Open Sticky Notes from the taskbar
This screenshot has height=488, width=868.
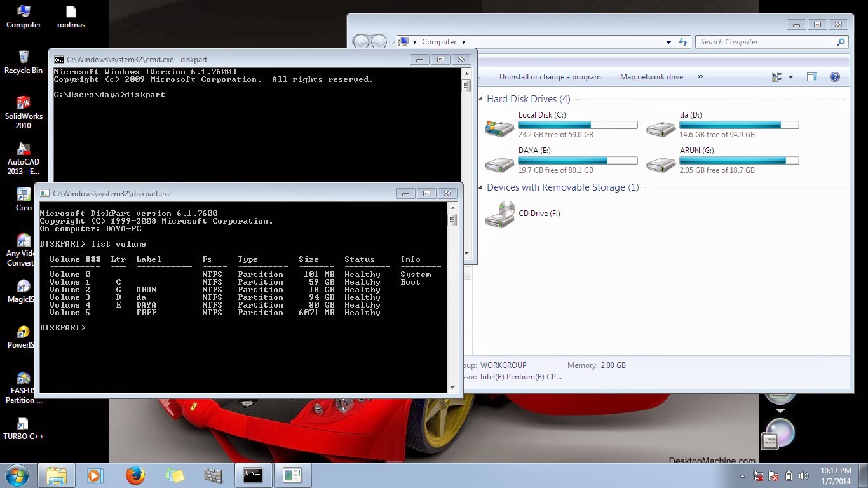click(x=174, y=475)
